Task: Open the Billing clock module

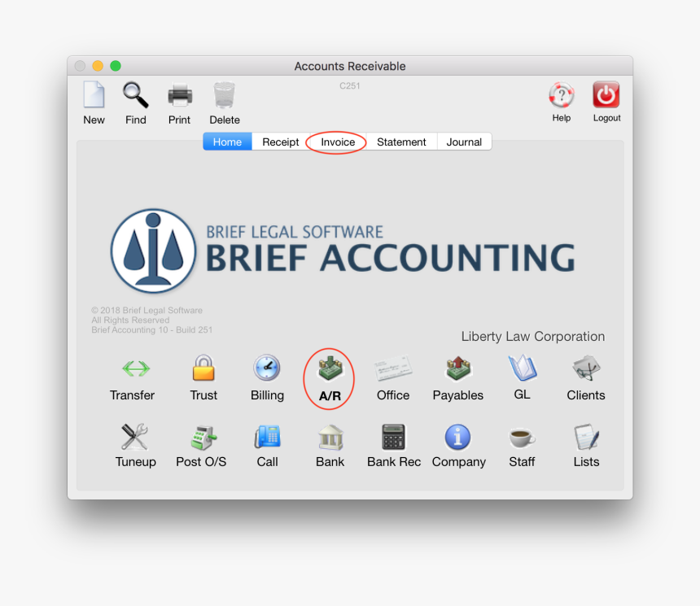Action: click(267, 368)
